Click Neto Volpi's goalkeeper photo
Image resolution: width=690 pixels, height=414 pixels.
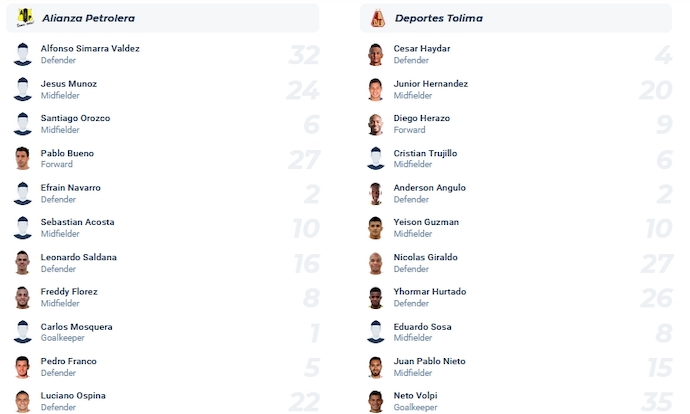pos(376,401)
